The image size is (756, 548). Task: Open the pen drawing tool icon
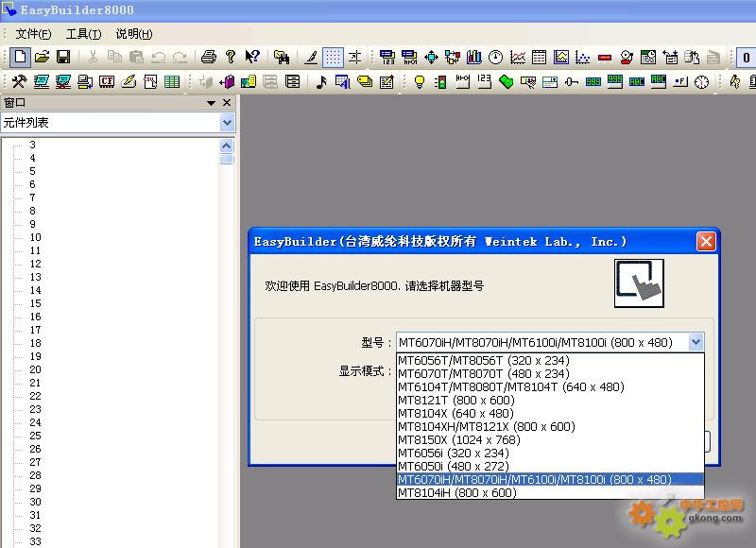pos(311,58)
